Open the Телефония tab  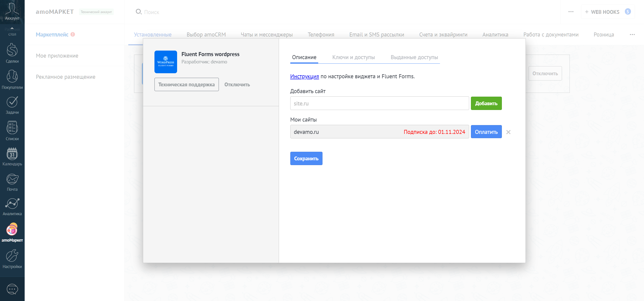[321, 35]
